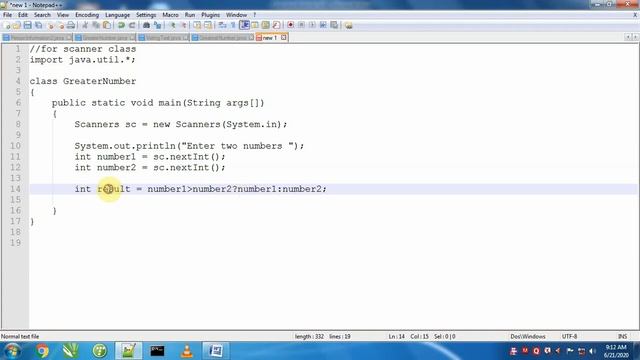The height and width of the screenshot is (360, 640).
Task: Click the clock showing 9:12 AM
Action: [x=616, y=347]
